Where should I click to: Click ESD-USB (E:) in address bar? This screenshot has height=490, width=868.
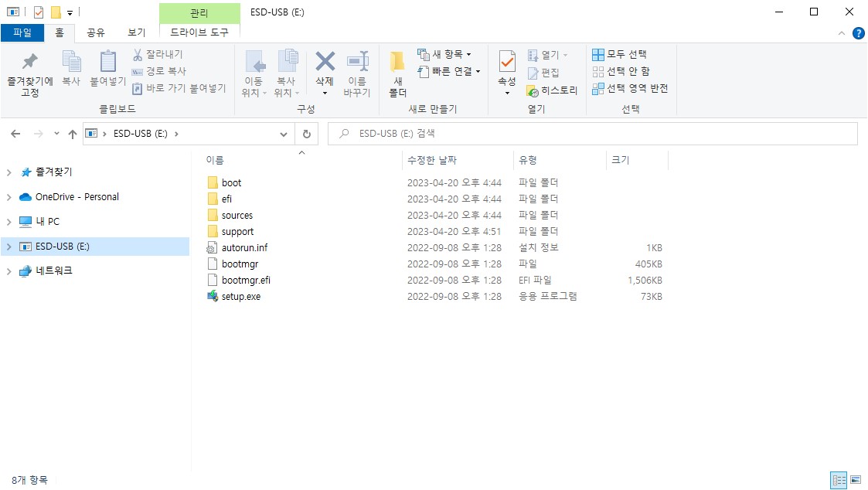click(140, 134)
